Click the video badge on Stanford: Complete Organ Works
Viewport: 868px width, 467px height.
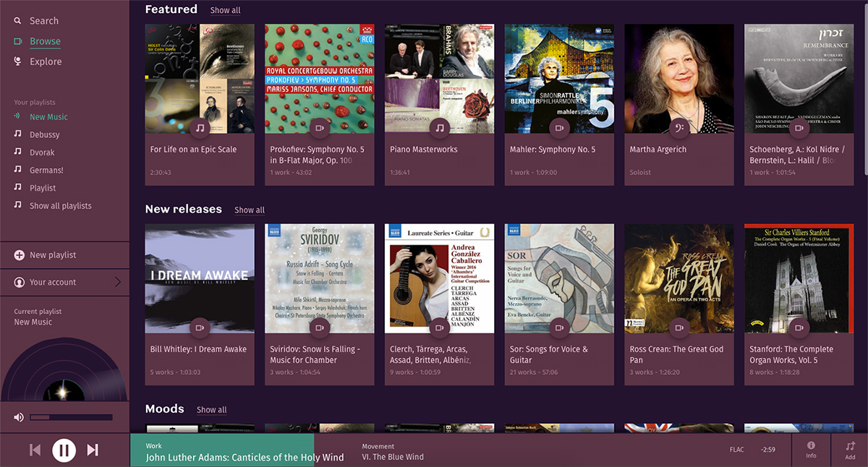click(x=799, y=327)
